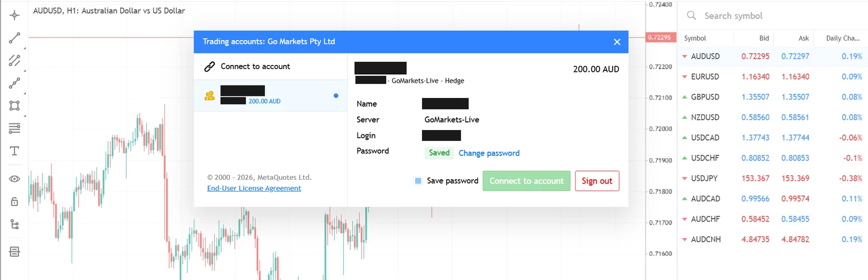This screenshot has width=868, height=280.
Task: Select the trend line drawing tool
Action: (x=15, y=38)
